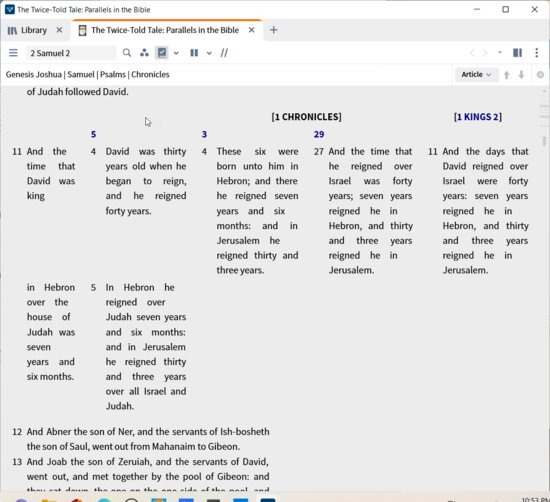
Task: Select The Twice-Told Tale tab
Action: coord(165,30)
